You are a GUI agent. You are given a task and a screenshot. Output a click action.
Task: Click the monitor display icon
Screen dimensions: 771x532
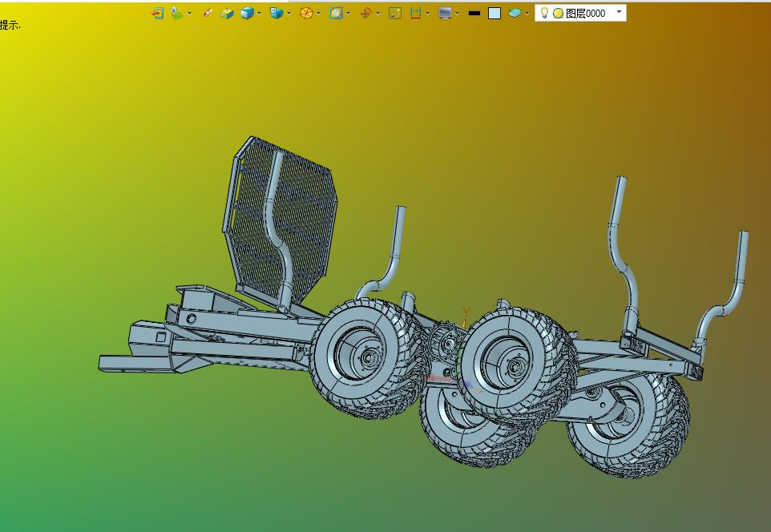tap(445, 13)
